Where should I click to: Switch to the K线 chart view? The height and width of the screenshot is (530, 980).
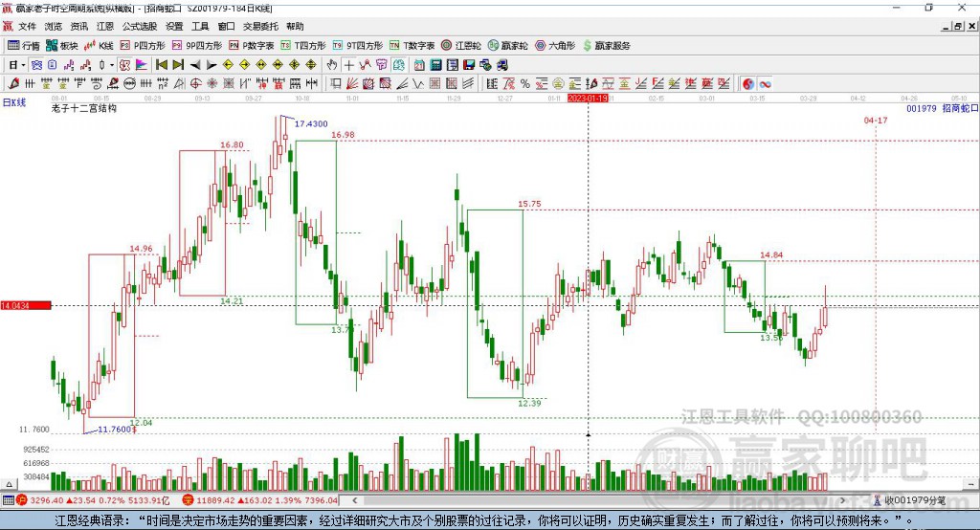(99, 46)
